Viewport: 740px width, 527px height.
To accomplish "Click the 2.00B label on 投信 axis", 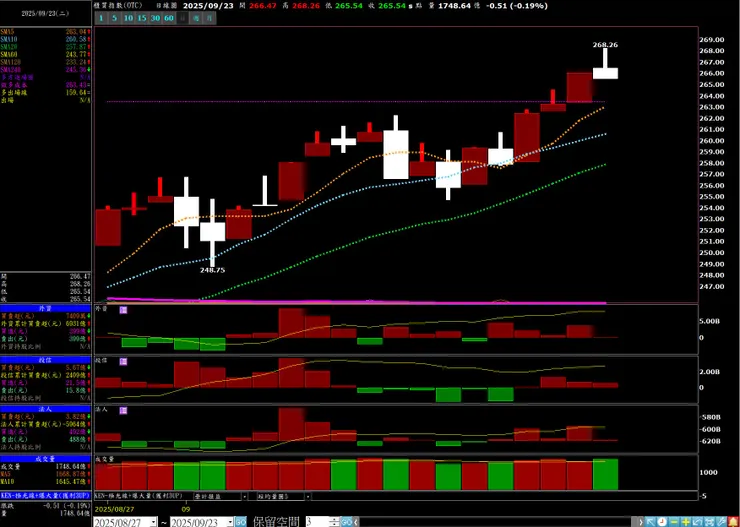I will pos(709,372).
